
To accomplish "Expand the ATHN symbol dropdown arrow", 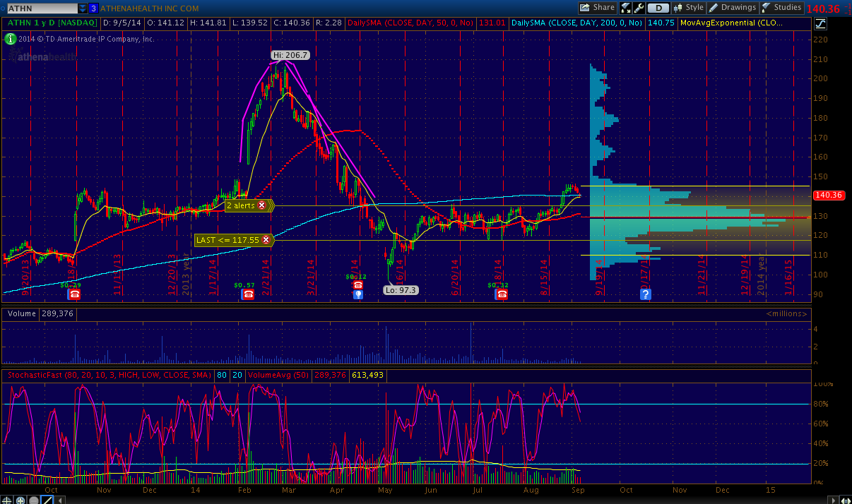I will pos(83,8).
